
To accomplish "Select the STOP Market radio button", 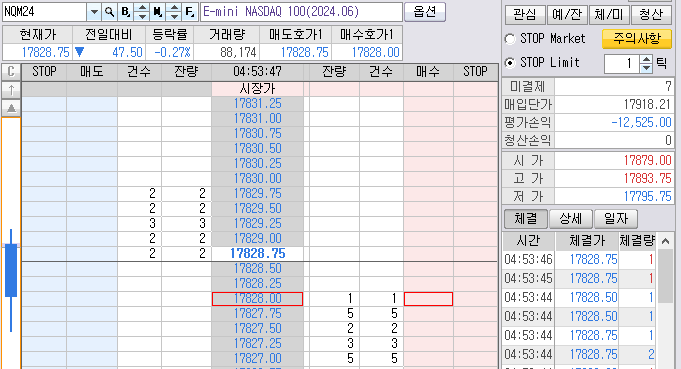I will (510, 39).
